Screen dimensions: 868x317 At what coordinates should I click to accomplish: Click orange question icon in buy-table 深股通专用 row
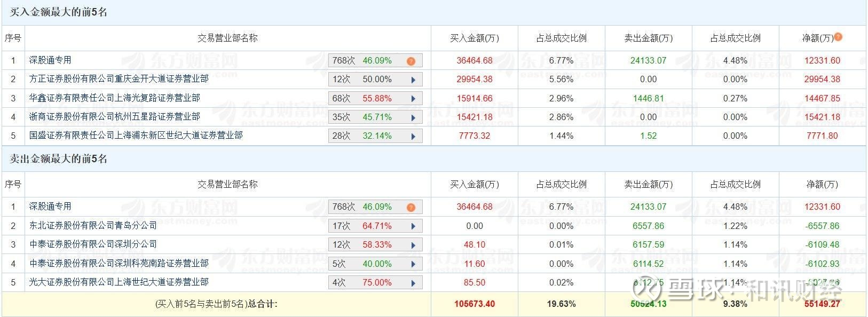click(x=411, y=61)
